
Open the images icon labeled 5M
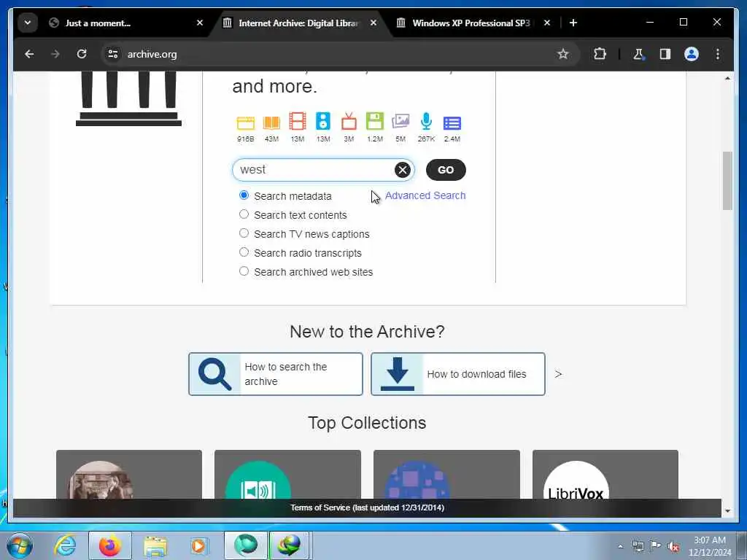coord(400,122)
